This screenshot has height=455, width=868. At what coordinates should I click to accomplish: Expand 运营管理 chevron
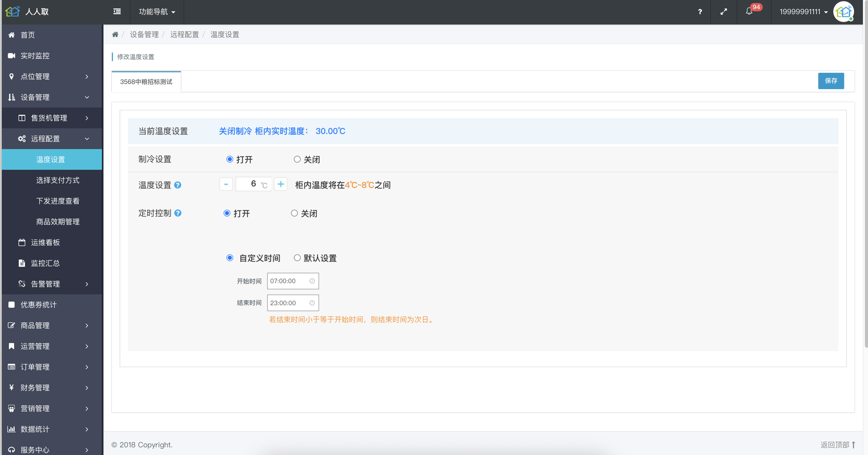87,346
